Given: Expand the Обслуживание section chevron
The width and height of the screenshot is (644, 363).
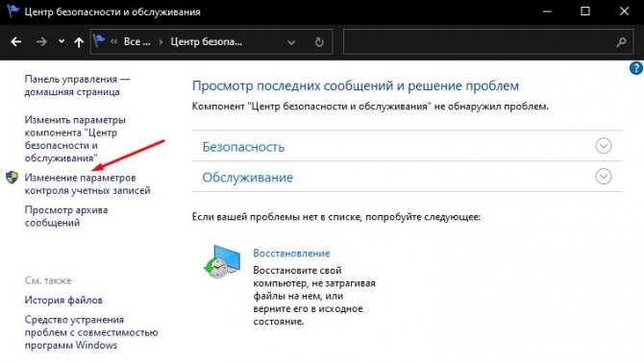Looking at the screenshot, I should pyautogui.click(x=604, y=177).
